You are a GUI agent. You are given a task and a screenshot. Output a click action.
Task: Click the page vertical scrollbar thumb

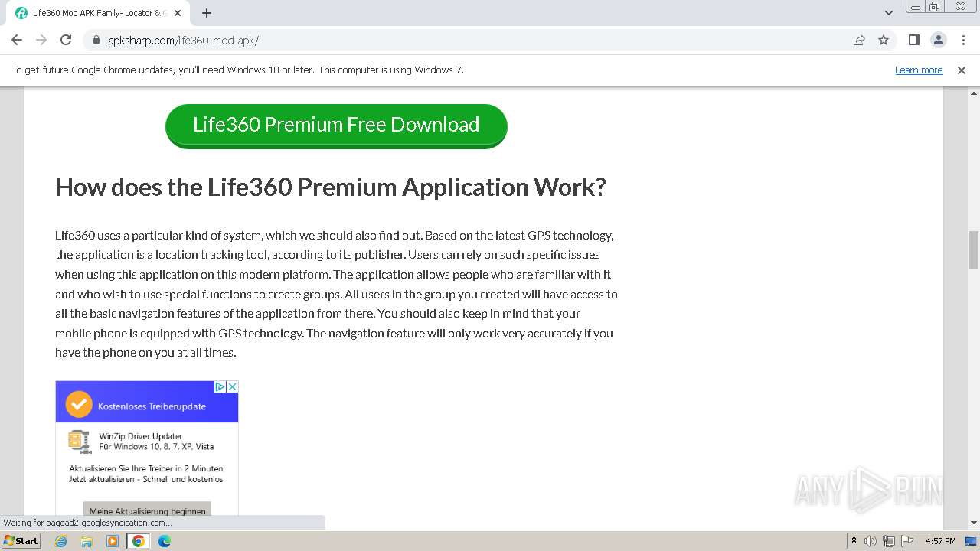pos(974,250)
